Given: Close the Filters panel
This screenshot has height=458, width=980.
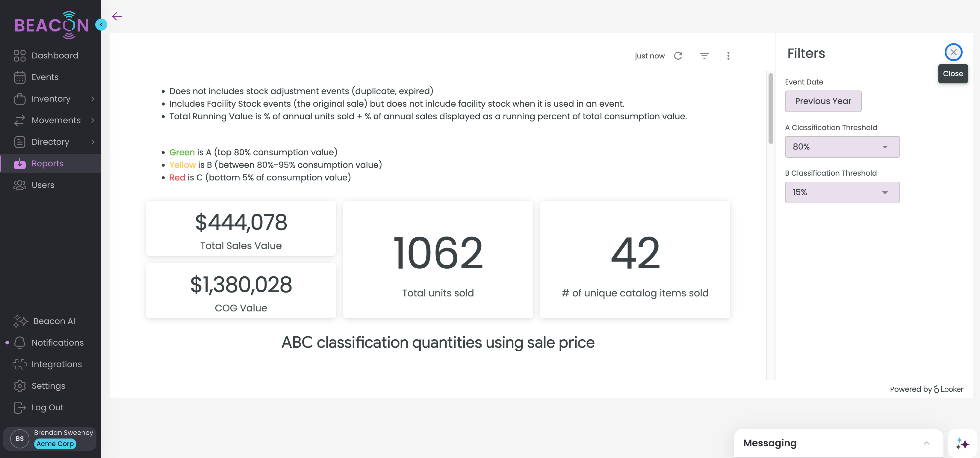Looking at the screenshot, I should 953,52.
